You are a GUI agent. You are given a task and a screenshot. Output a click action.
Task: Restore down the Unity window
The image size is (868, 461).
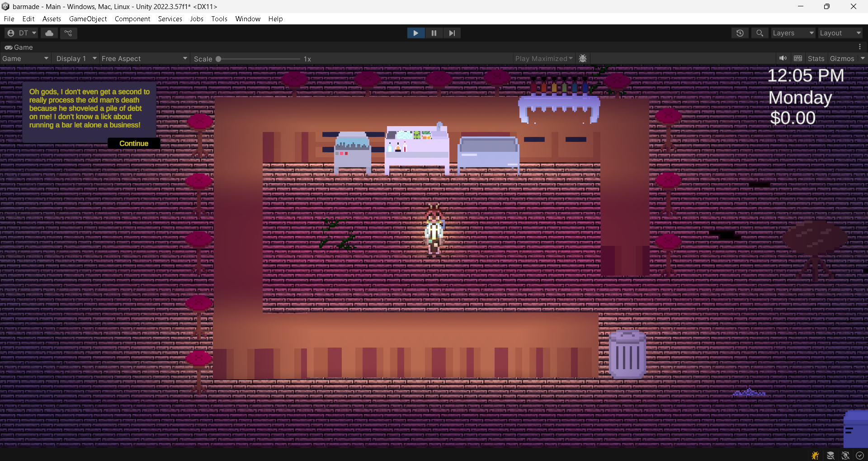click(x=827, y=6)
